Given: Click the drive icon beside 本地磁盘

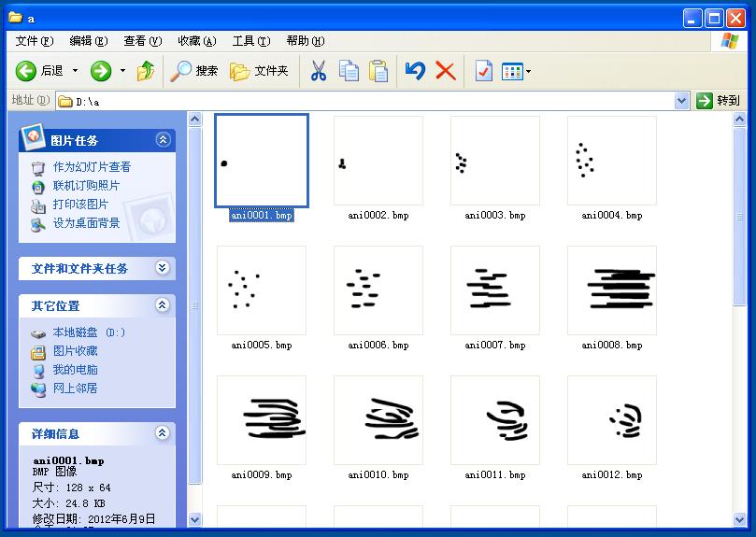Looking at the screenshot, I should point(38,333).
